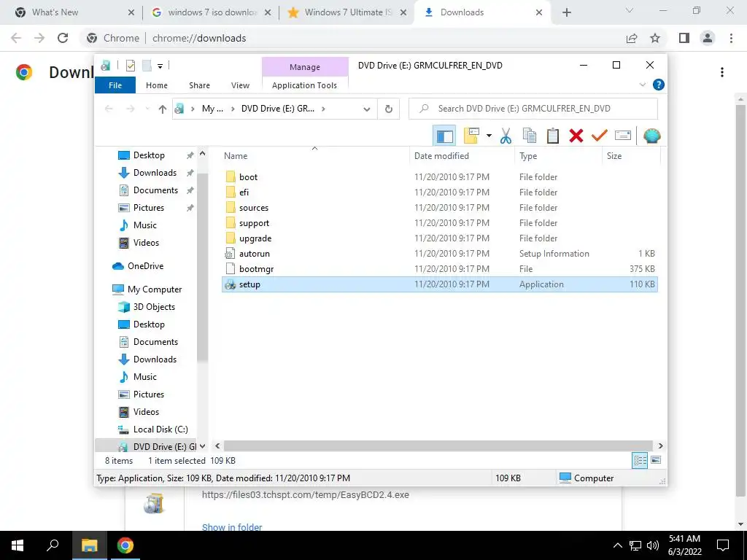Click the new folder icon in toolbar
The height and width of the screenshot is (560, 747).
471,136
